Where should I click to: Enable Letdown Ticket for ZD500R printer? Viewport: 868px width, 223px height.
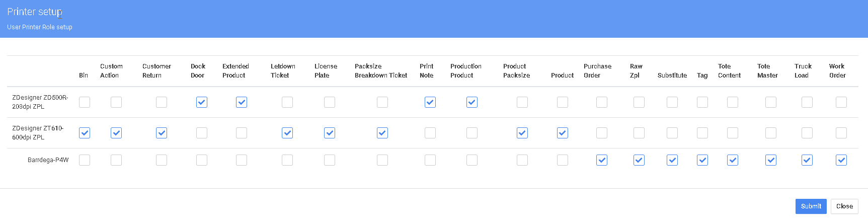(287, 102)
